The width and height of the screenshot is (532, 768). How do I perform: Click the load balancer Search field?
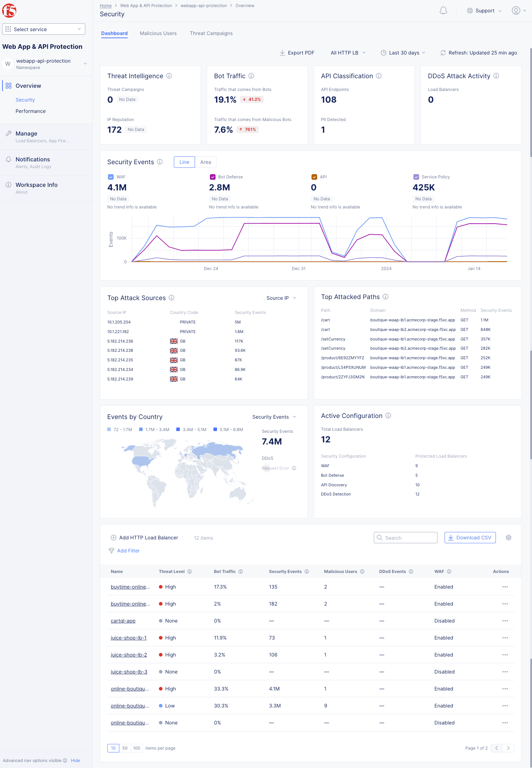(x=406, y=538)
